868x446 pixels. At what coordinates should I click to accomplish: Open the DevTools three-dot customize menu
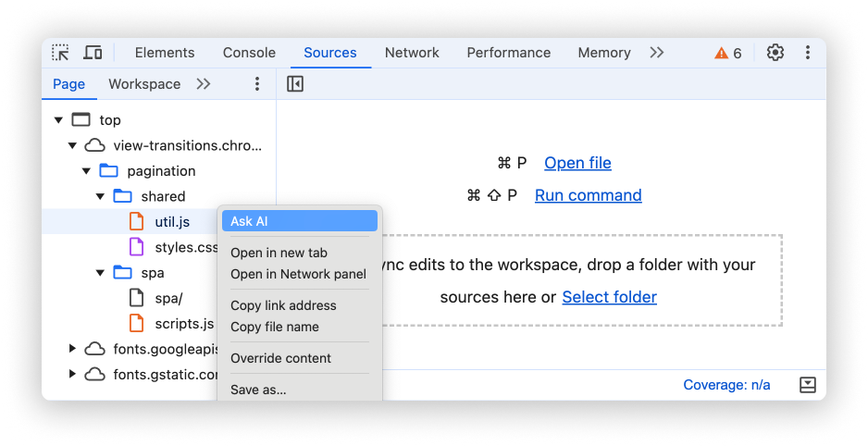click(x=808, y=53)
